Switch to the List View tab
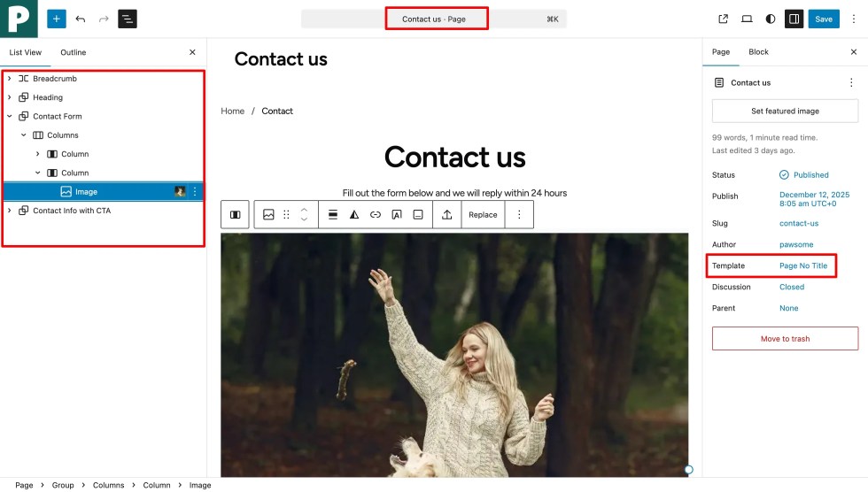Image resolution: width=868 pixels, height=492 pixels. point(26,52)
